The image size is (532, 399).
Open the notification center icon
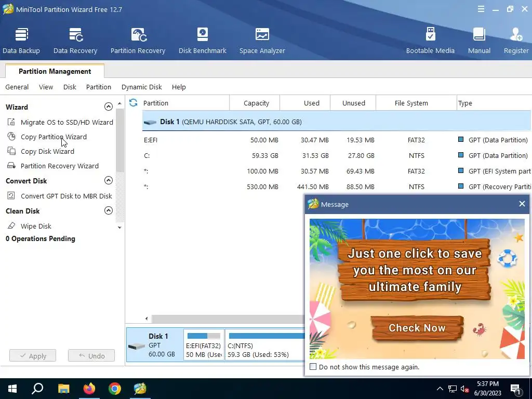tap(516, 390)
